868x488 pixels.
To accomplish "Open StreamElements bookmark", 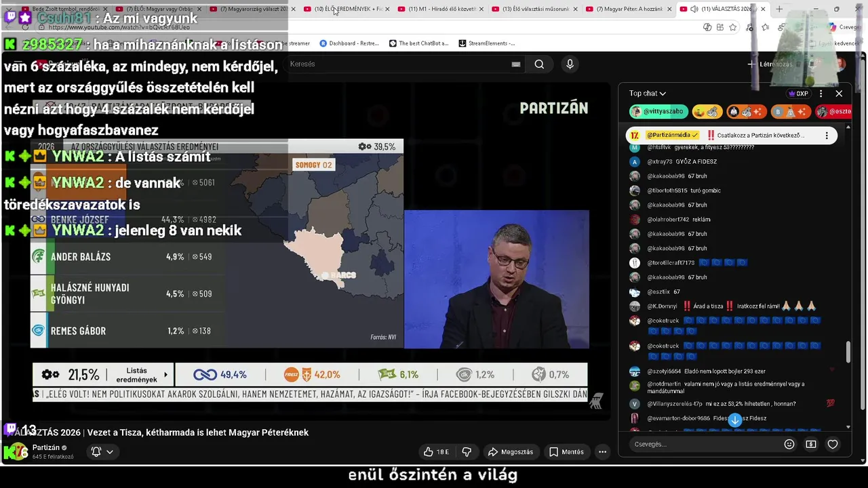I will tap(487, 43).
